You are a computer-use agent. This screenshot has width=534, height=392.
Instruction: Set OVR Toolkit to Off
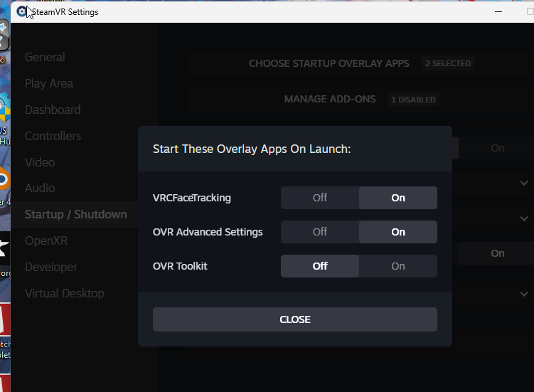click(320, 266)
